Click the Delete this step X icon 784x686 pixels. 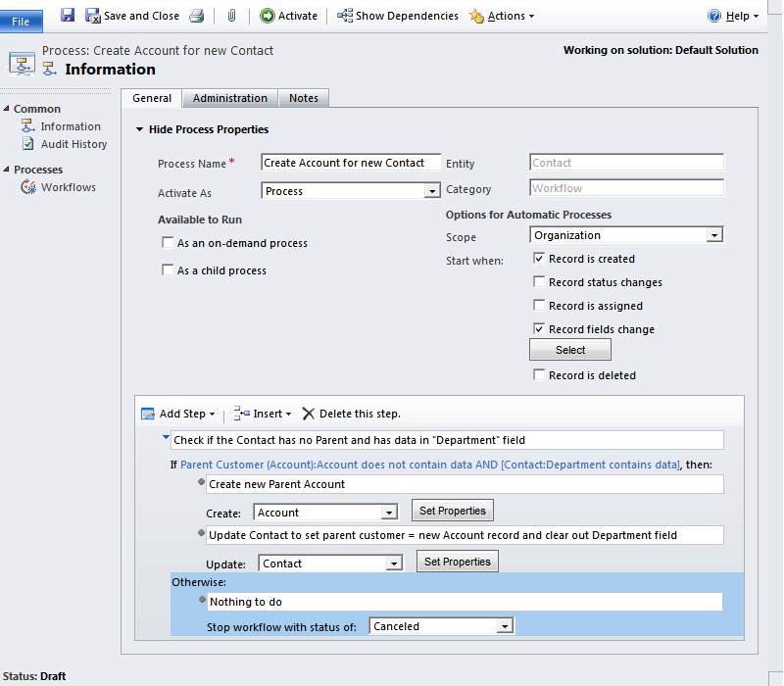click(309, 414)
